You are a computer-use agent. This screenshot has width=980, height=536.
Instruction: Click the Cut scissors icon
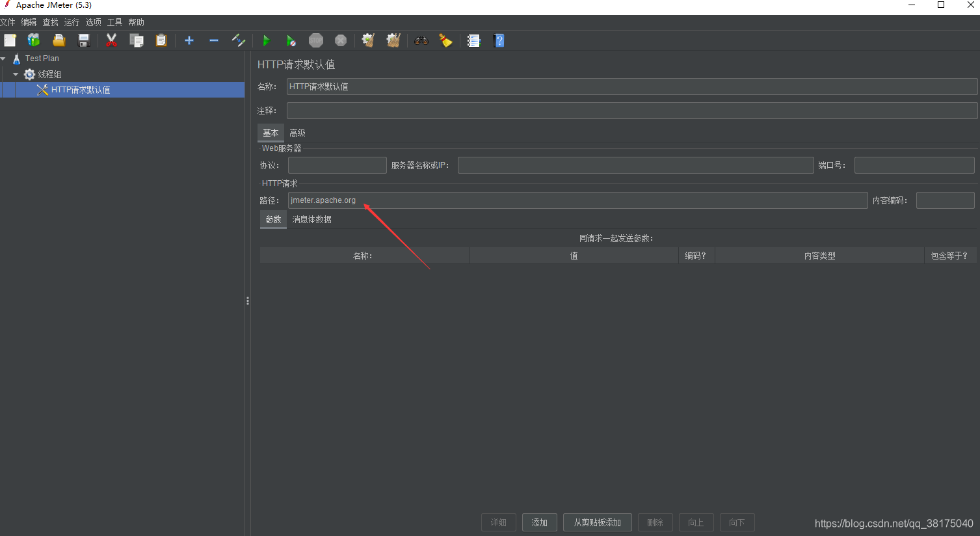(x=111, y=40)
